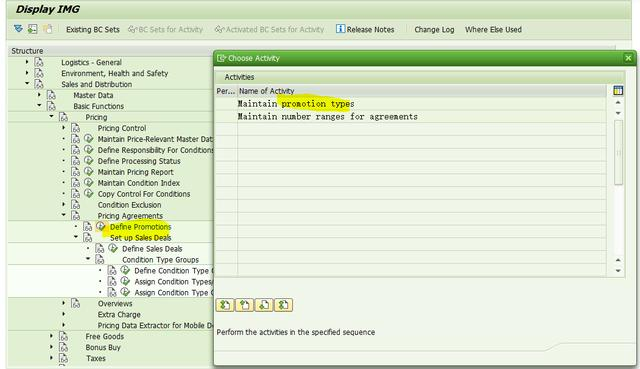Click the Expand All subnodes toolbar icon

[x=18, y=29]
